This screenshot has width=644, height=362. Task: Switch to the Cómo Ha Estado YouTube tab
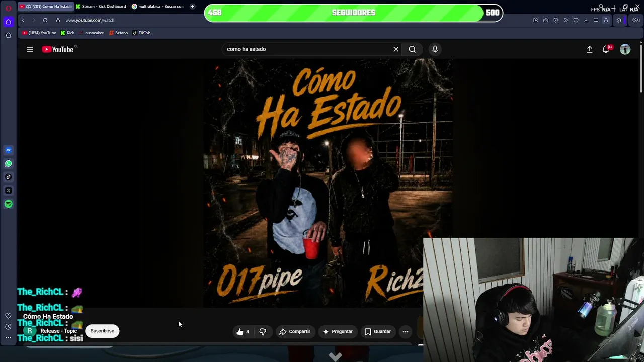pos(45,7)
